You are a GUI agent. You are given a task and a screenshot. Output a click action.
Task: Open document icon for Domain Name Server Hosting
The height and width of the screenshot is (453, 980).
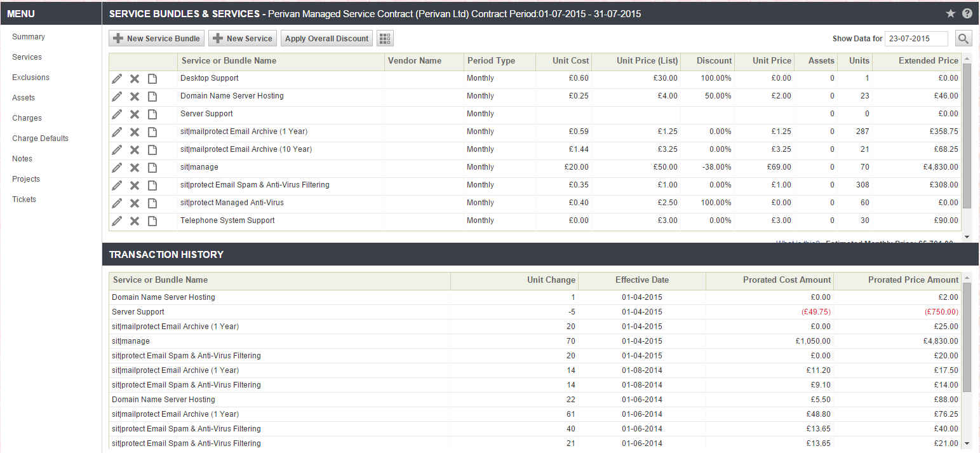click(x=152, y=97)
